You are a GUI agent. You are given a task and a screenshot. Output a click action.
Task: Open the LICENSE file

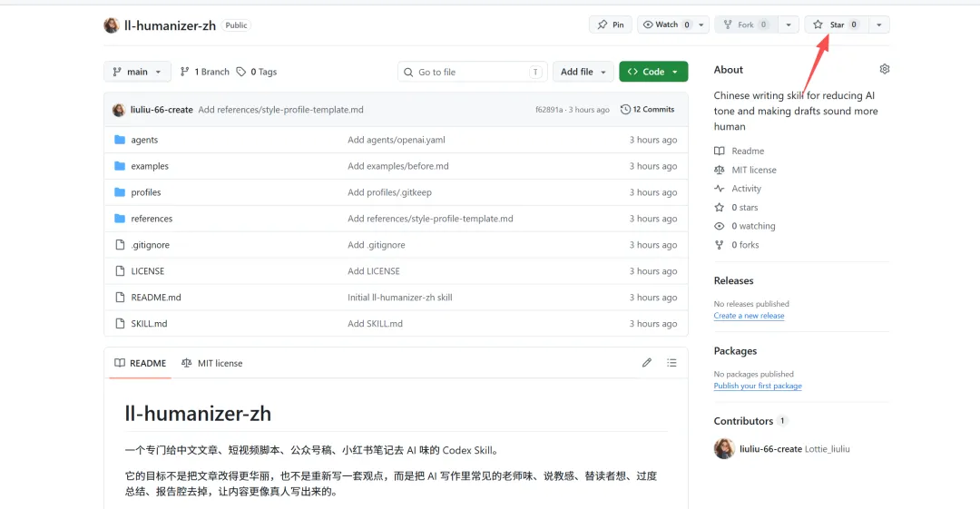148,271
